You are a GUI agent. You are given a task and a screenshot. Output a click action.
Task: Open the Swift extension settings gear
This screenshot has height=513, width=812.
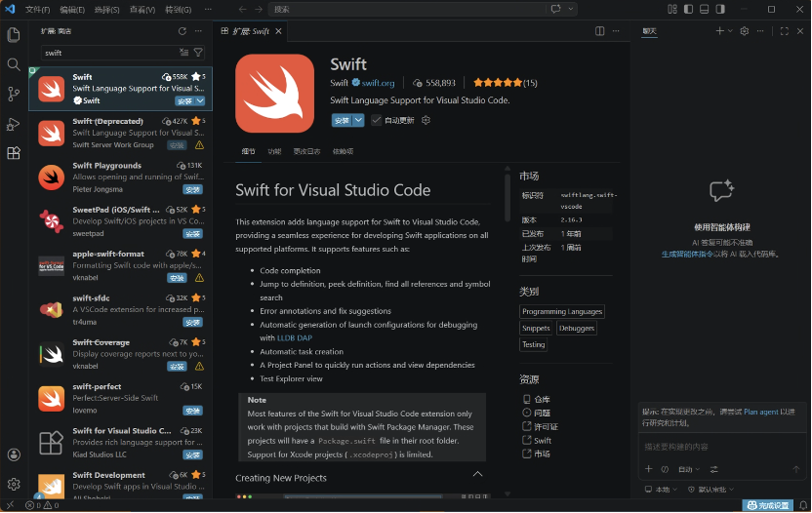click(426, 120)
